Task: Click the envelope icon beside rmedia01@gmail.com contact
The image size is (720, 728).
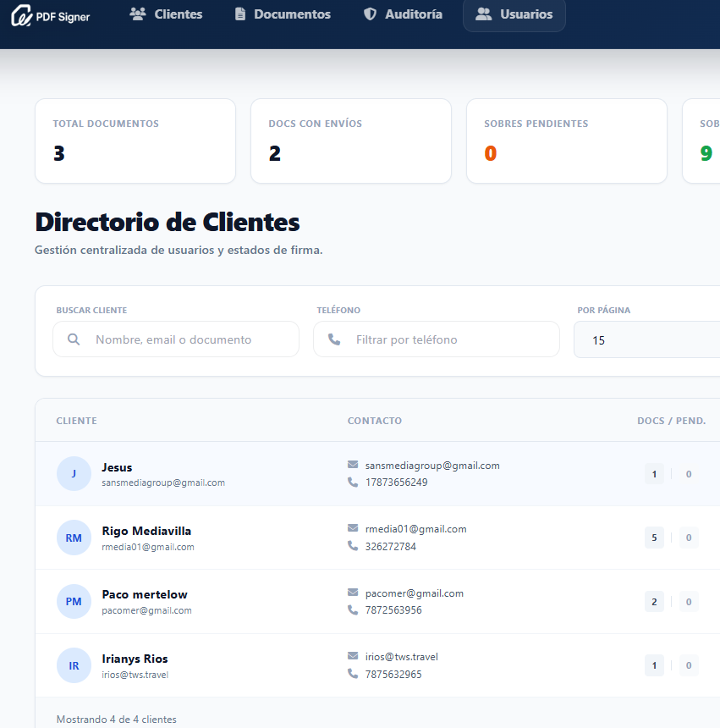Action: click(353, 528)
